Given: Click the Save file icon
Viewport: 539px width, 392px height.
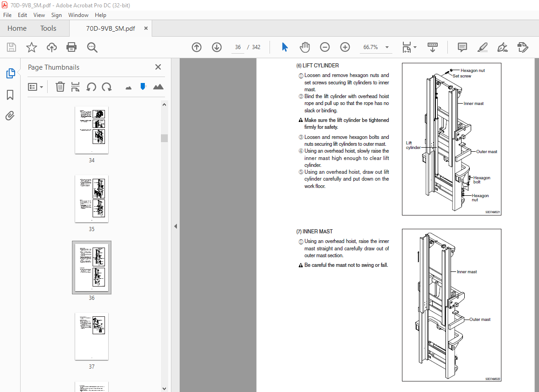Looking at the screenshot, I should pos(11,47).
